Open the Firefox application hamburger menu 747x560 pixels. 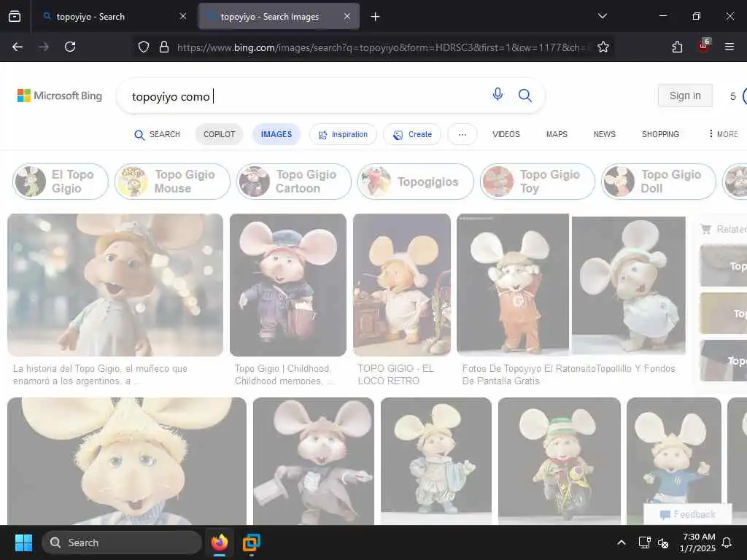pos(729,47)
